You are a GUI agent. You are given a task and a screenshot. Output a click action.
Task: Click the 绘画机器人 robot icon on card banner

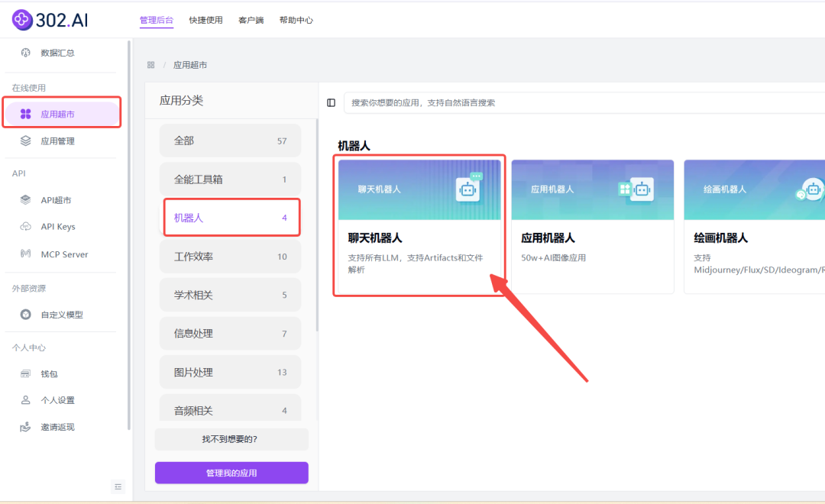810,189
